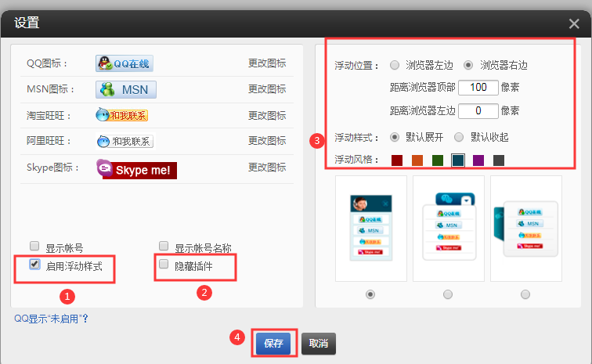Screen dimensions: 592x364
Task: Enable the 显示帐号名称 checkbox
Action: [x=164, y=245]
